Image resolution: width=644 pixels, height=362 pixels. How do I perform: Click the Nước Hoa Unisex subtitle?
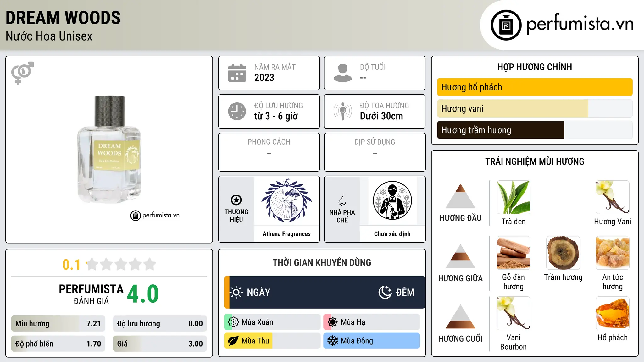click(49, 36)
